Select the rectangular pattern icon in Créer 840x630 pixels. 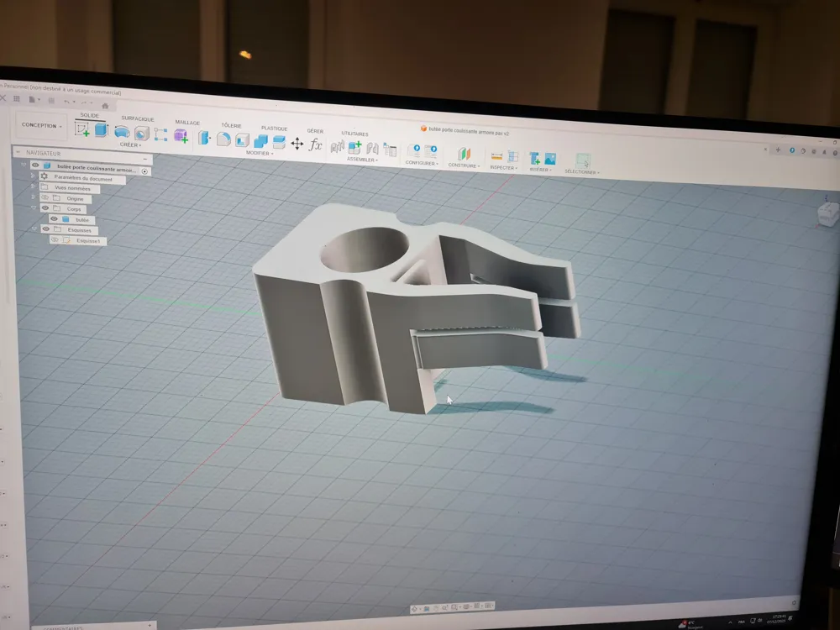coord(160,134)
